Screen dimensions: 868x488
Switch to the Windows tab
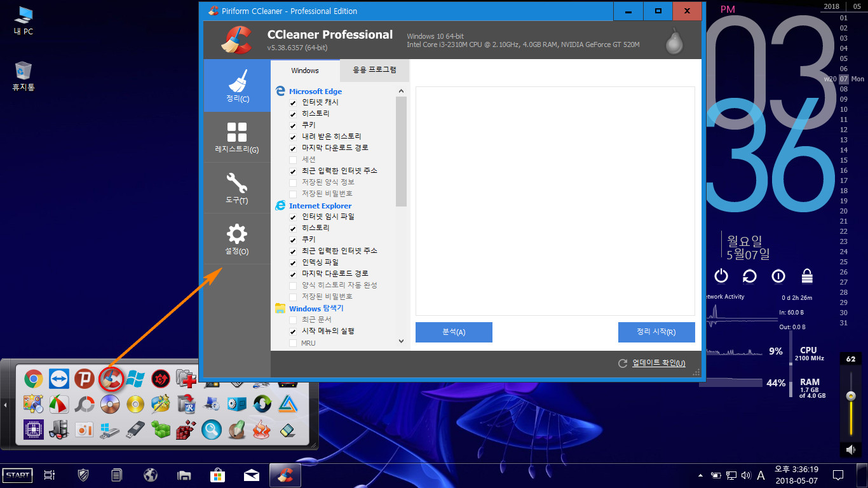pos(305,71)
